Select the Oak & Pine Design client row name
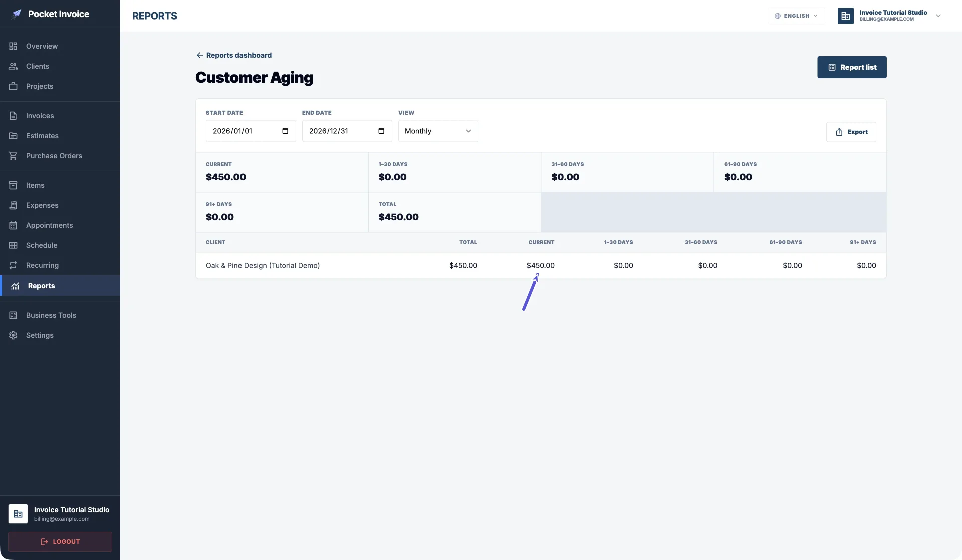962x560 pixels. coord(263,265)
